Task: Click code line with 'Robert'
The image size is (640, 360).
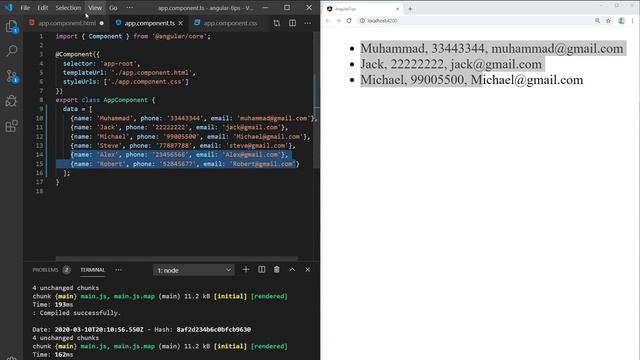Action: (x=184, y=164)
